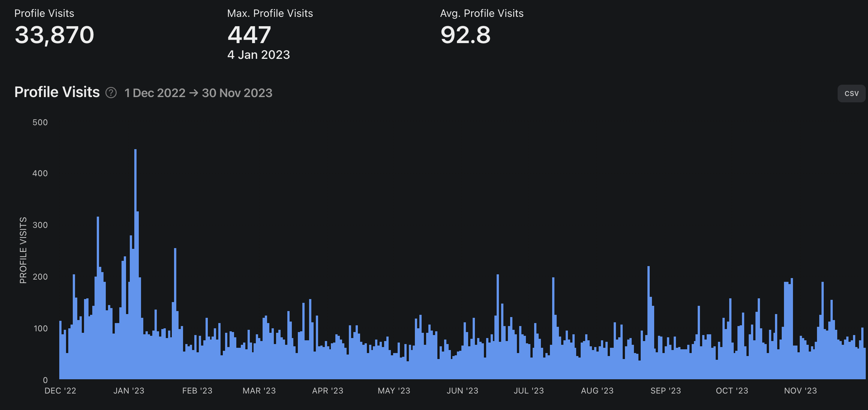The image size is (868, 410).
Task: Click the total 33,870 profile visits figure
Action: (x=54, y=35)
